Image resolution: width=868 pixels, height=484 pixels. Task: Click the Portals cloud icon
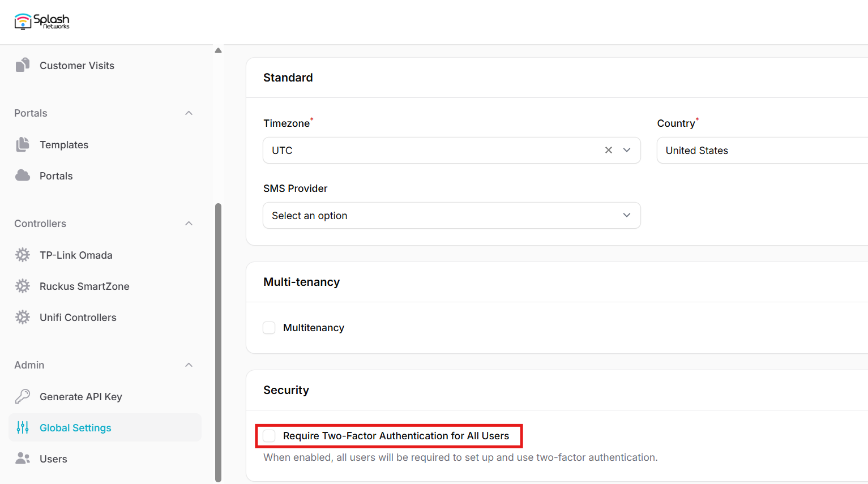coord(23,175)
